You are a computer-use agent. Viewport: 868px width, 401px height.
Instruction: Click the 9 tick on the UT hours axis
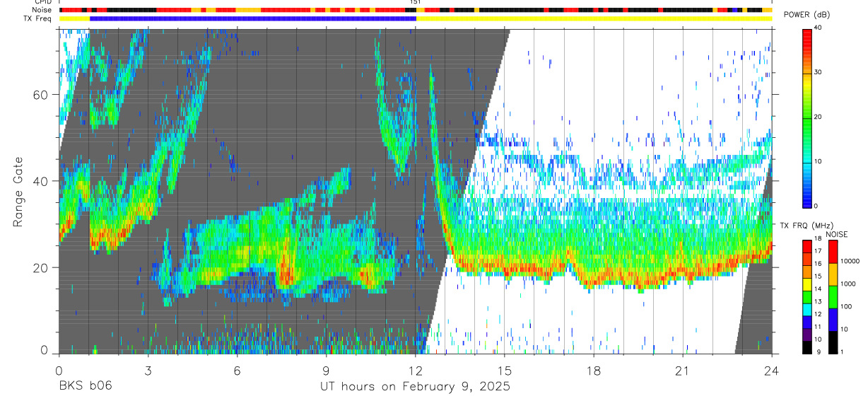click(x=326, y=371)
